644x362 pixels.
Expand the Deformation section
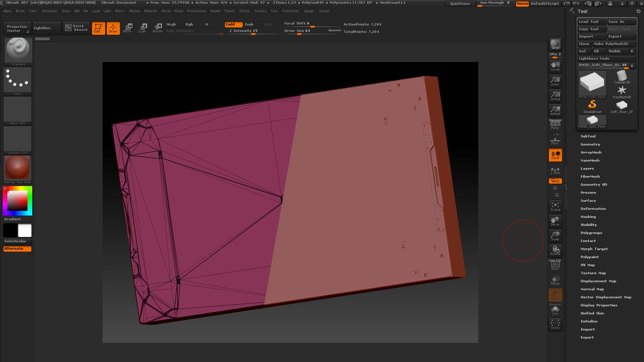pyautogui.click(x=593, y=209)
